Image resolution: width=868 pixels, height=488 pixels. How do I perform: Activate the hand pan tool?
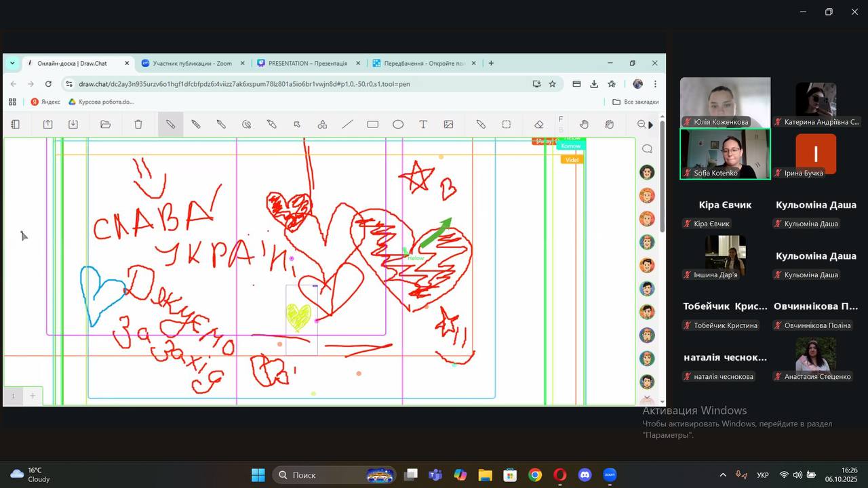pyautogui.click(x=584, y=125)
